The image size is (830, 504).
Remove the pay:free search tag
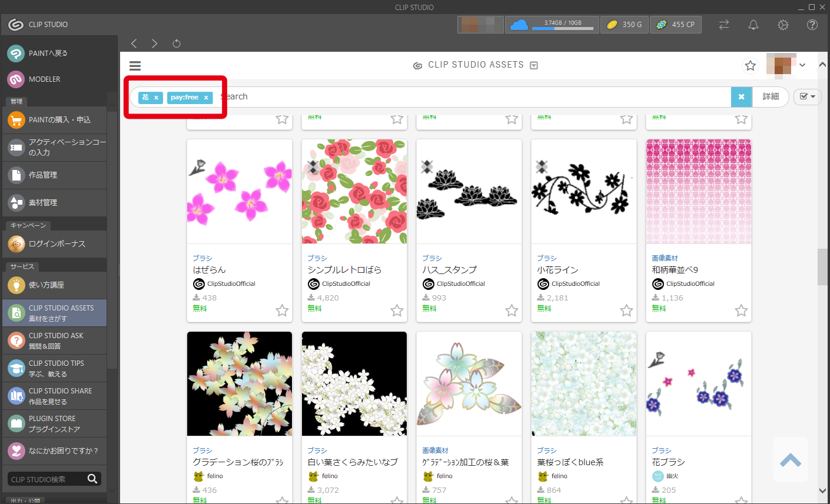tap(206, 98)
